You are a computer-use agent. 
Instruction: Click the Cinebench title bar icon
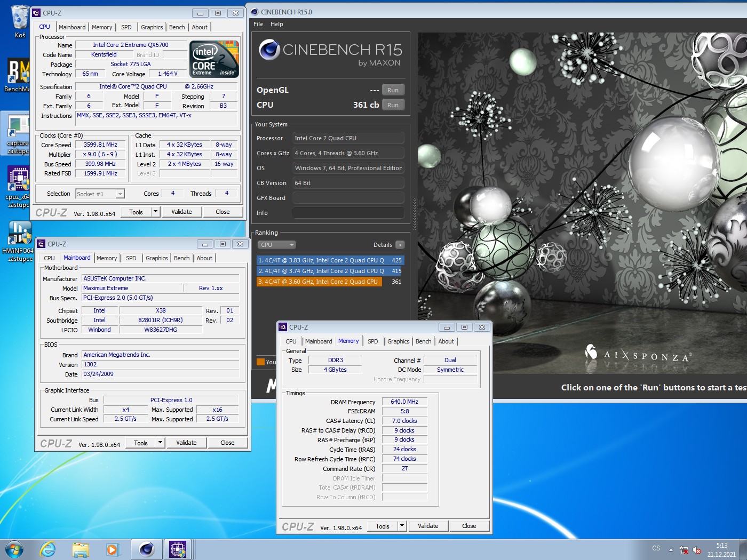coord(255,12)
